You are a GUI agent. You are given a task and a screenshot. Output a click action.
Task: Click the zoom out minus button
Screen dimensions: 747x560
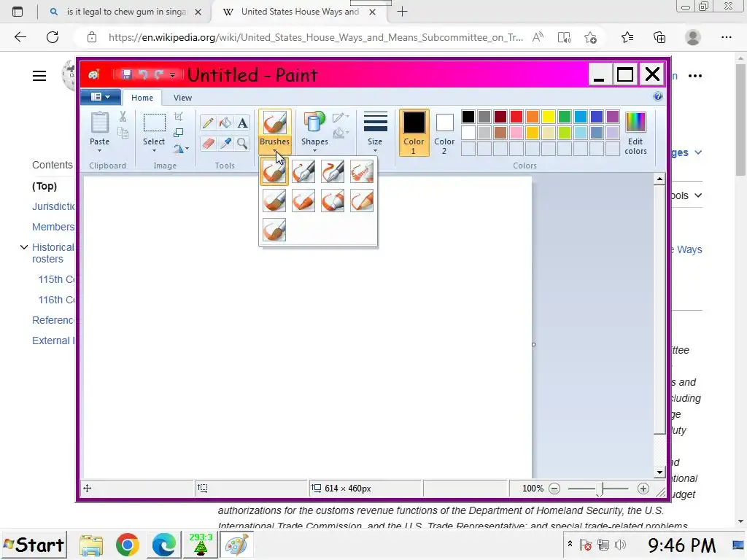point(554,489)
